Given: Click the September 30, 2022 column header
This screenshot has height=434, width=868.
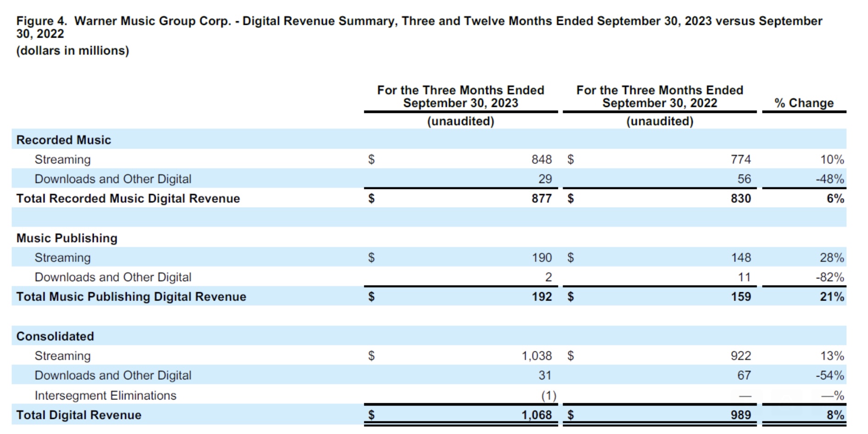Looking at the screenshot, I should click(660, 96).
